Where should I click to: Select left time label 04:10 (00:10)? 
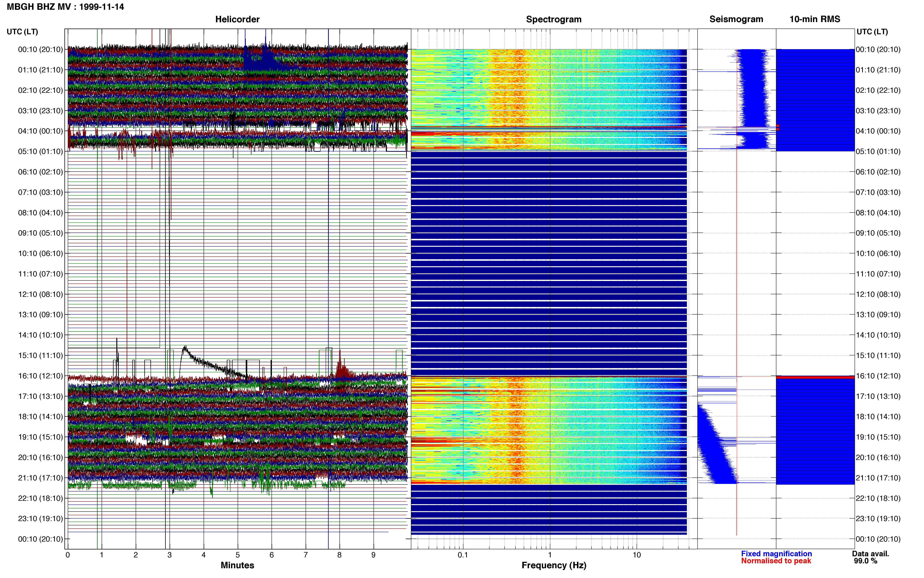[x=41, y=131]
